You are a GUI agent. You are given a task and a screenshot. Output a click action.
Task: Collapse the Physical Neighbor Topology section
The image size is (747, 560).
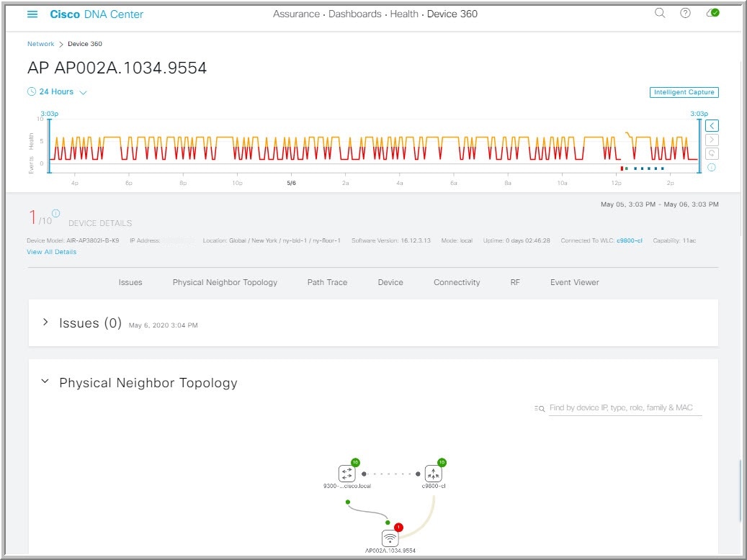[x=45, y=381]
